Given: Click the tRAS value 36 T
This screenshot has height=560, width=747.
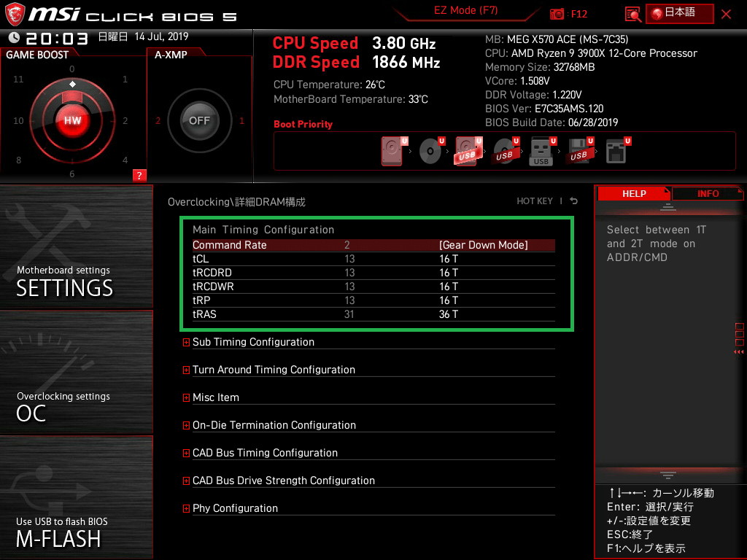Looking at the screenshot, I should tap(449, 314).
